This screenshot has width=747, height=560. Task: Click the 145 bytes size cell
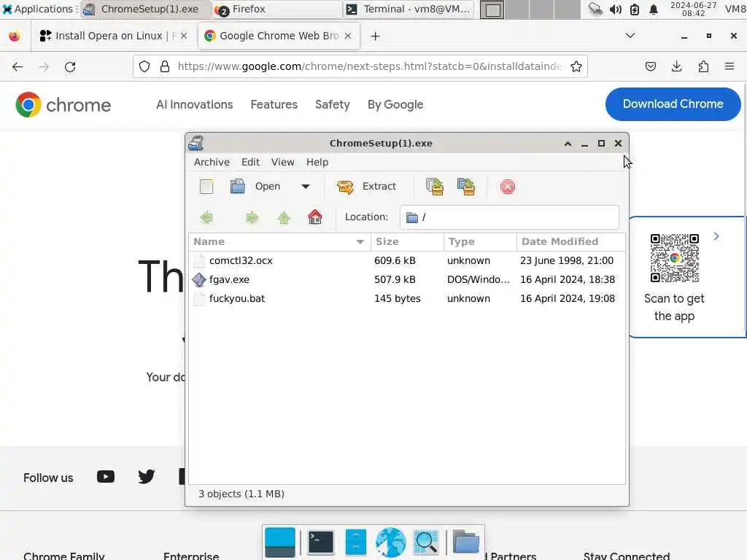pos(397,298)
